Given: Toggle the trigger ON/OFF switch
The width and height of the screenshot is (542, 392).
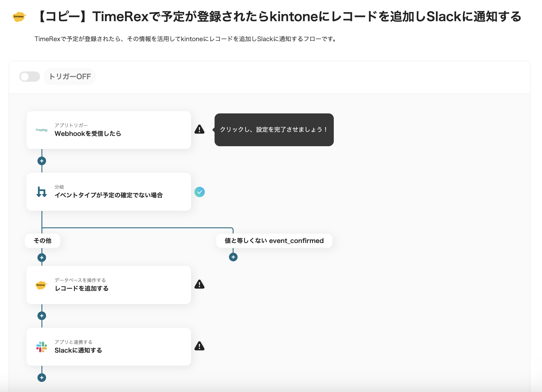Looking at the screenshot, I should click(30, 77).
